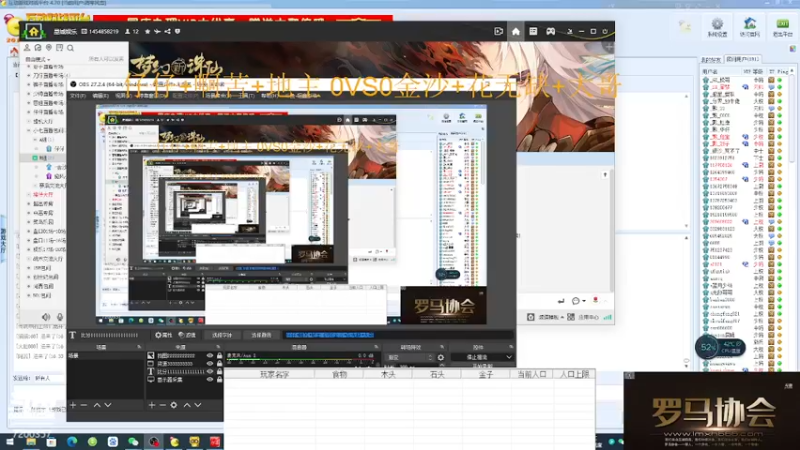Open source properties gear under OBS sources list
The image size is (800, 450).
pyautogui.click(x=173, y=405)
